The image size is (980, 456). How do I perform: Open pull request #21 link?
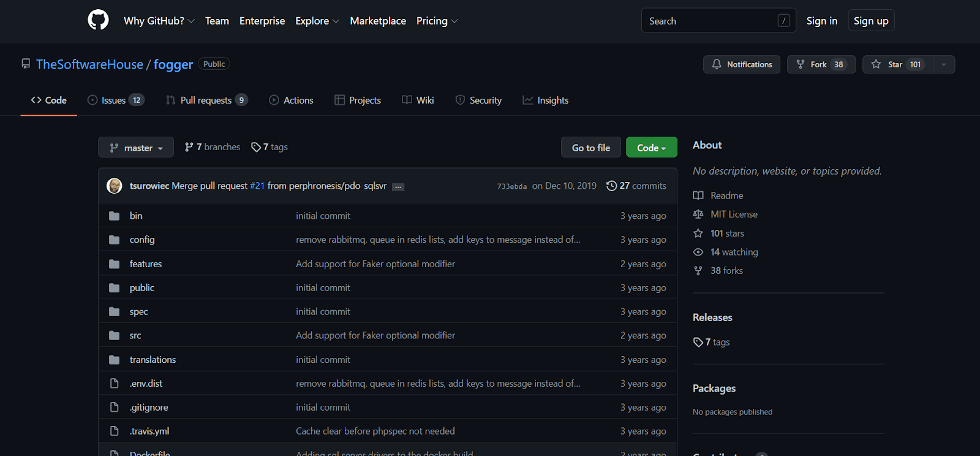coord(257,186)
